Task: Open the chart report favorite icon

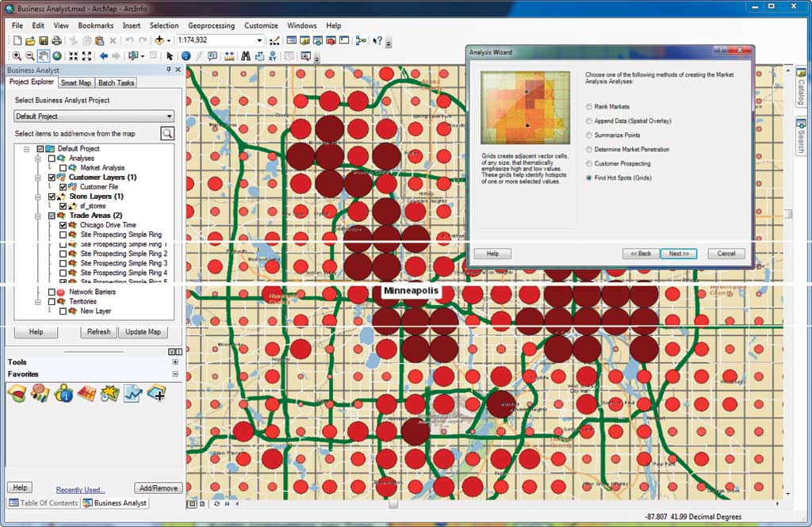Action: (133, 392)
